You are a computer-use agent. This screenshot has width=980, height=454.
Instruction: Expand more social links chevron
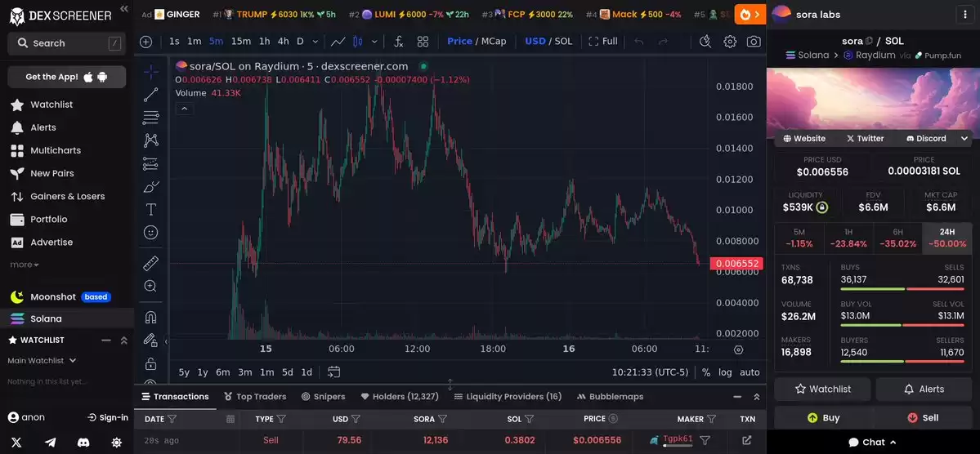click(x=964, y=139)
